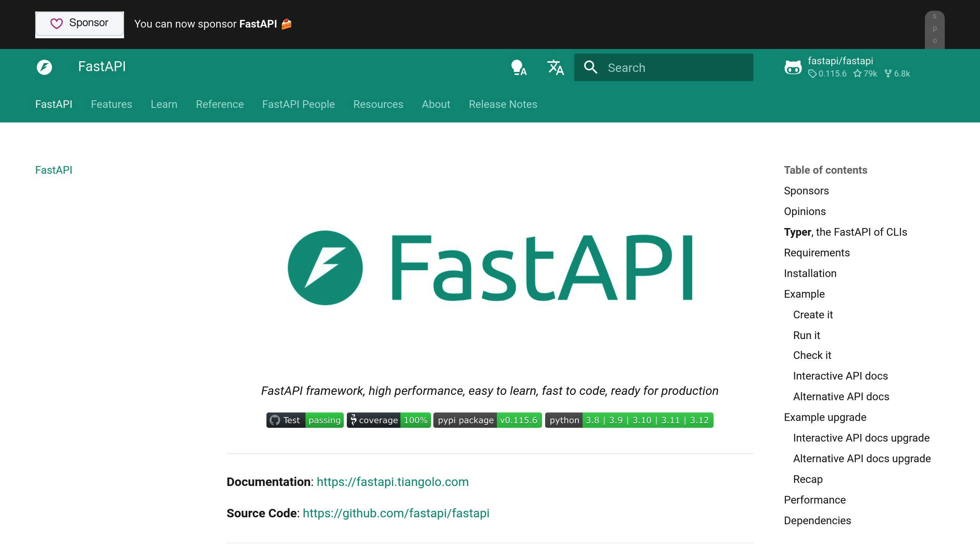Click the magnifying glass search icon
980x551 pixels.
pos(591,67)
